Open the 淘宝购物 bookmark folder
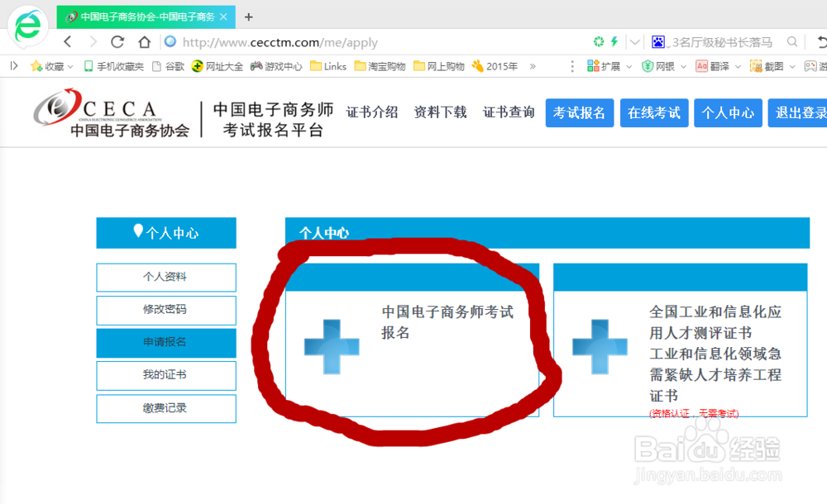Screen dimensions: 827x504 [380, 66]
